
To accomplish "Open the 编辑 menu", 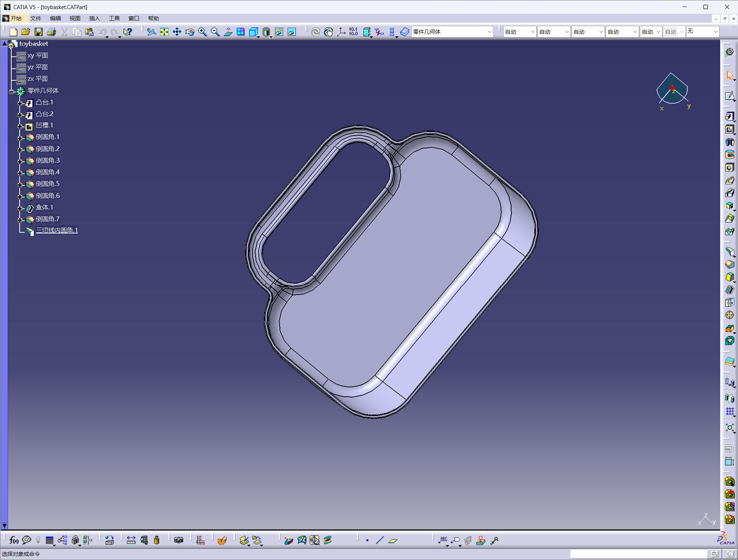I will coord(55,19).
